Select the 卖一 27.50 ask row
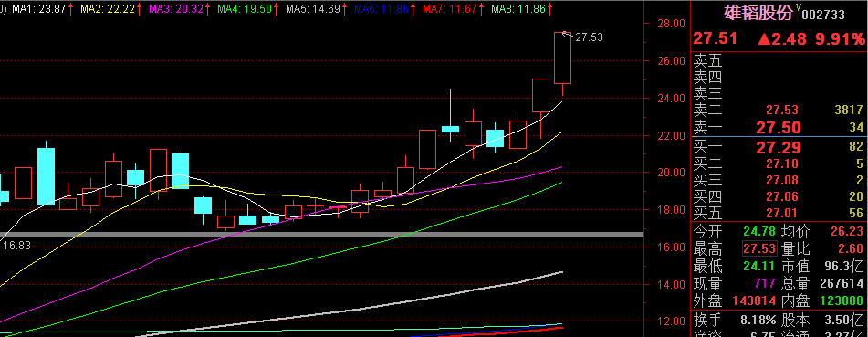 779,128
